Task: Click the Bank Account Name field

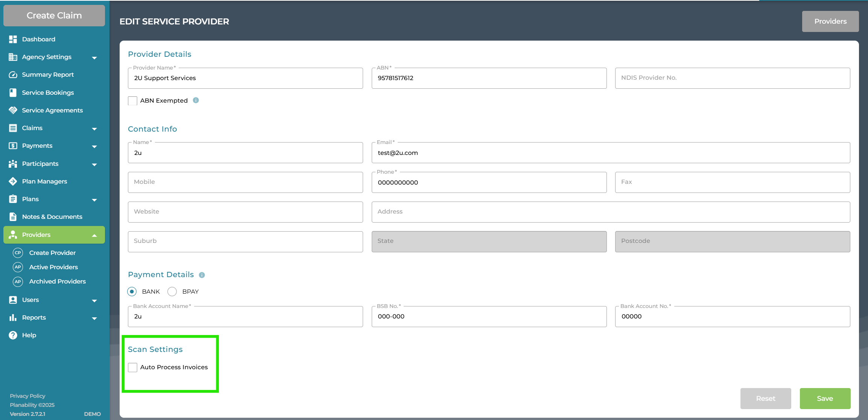Action: click(x=245, y=317)
